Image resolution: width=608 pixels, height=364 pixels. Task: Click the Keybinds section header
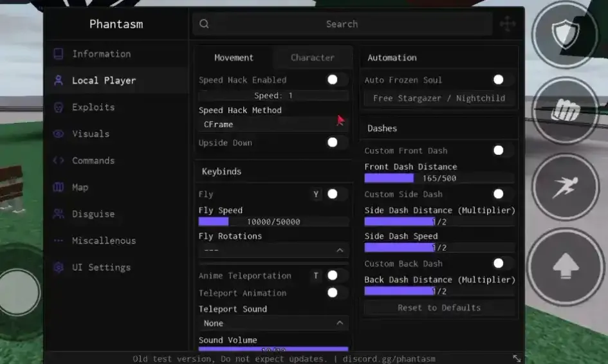[x=221, y=171]
